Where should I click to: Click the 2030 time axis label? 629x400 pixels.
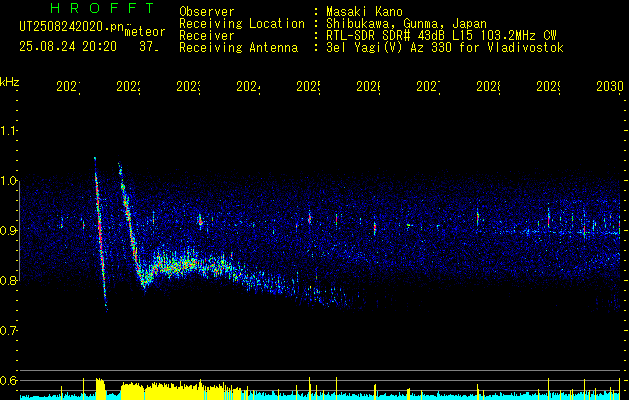point(610,86)
